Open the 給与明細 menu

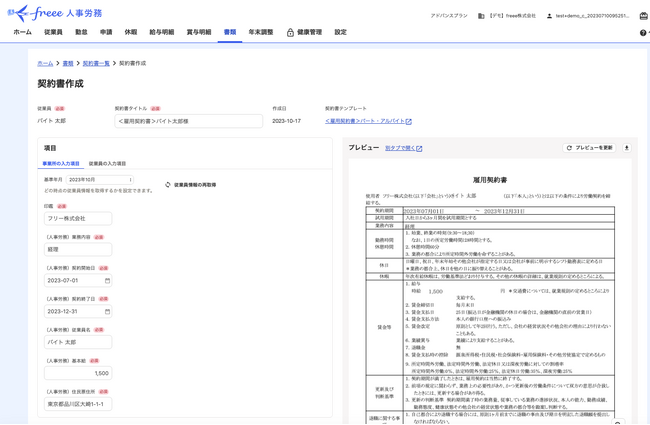161,33
